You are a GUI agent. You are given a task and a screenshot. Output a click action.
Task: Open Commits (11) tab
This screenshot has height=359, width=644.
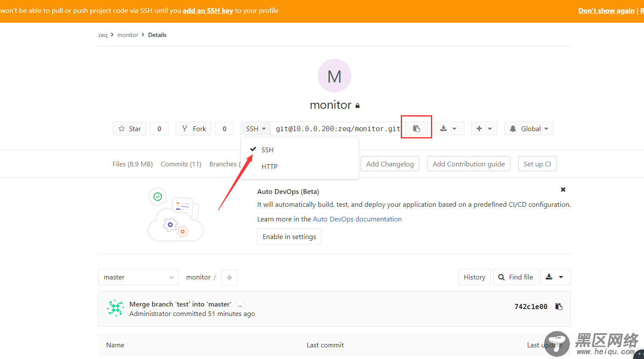pyautogui.click(x=181, y=164)
